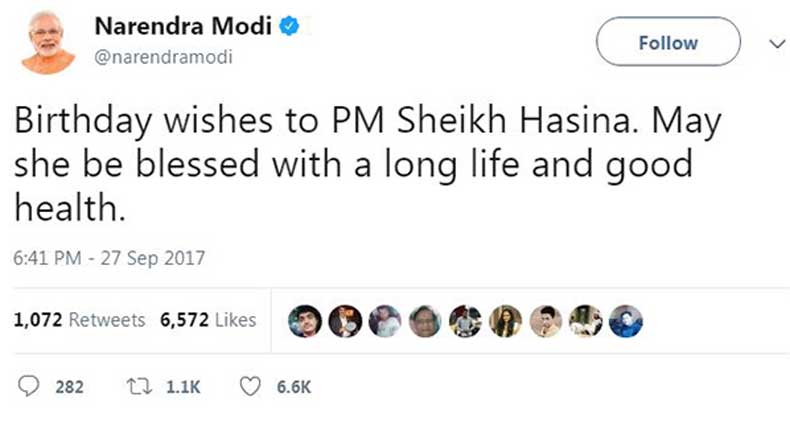Click the second liker avatar
This screenshot has width=790, height=425.
[x=344, y=320]
